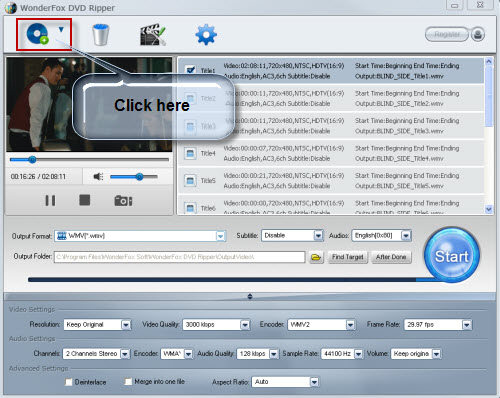The image size is (500, 398).
Task: Select the Title4 row output text
Action: click(399, 159)
